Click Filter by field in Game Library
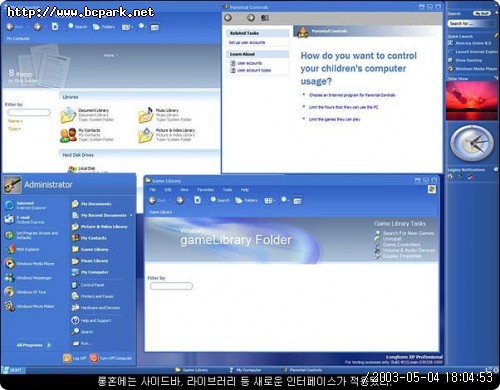The image size is (500, 390). [x=171, y=286]
